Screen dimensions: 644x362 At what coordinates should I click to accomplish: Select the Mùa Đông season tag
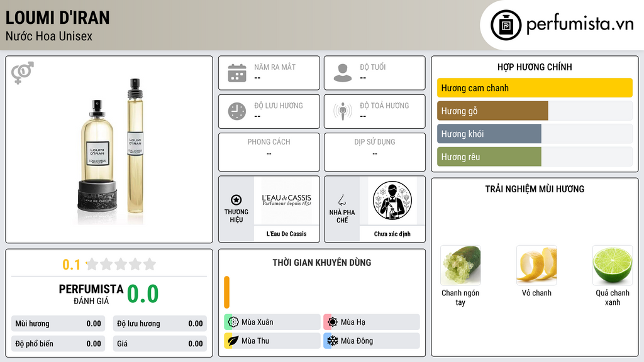(372, 341)
